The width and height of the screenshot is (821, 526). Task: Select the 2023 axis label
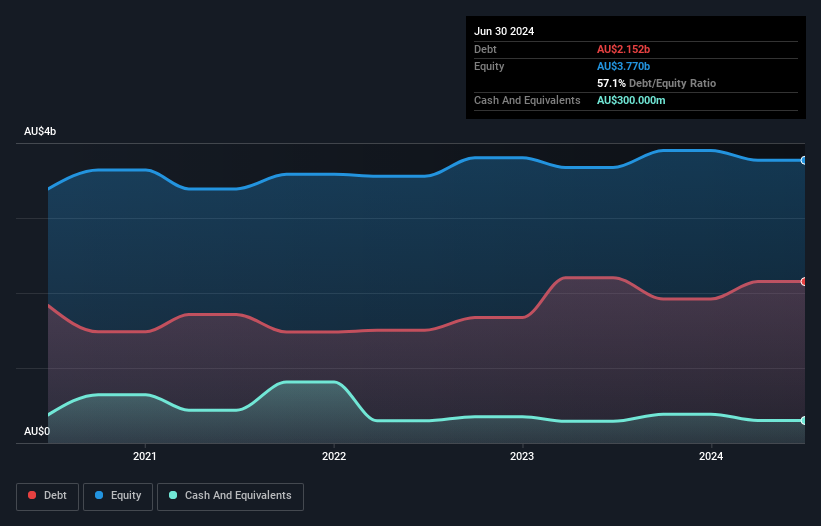click(522, 456)
